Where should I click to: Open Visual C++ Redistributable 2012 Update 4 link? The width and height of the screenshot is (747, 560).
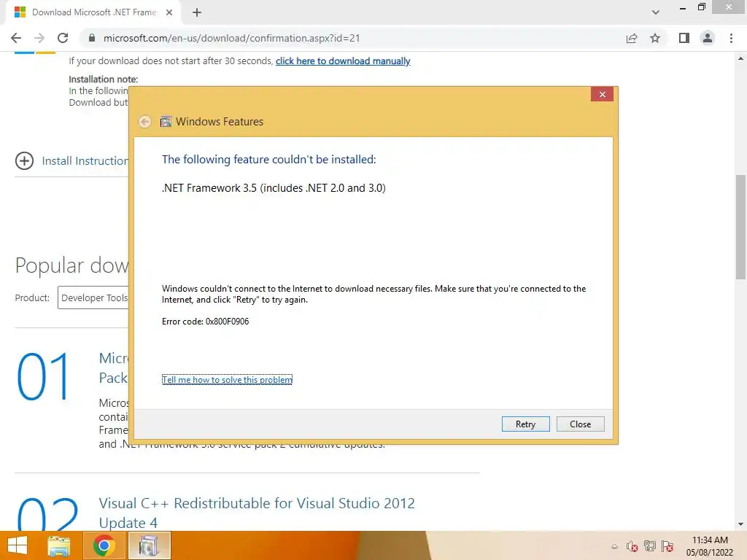point(257,513)
